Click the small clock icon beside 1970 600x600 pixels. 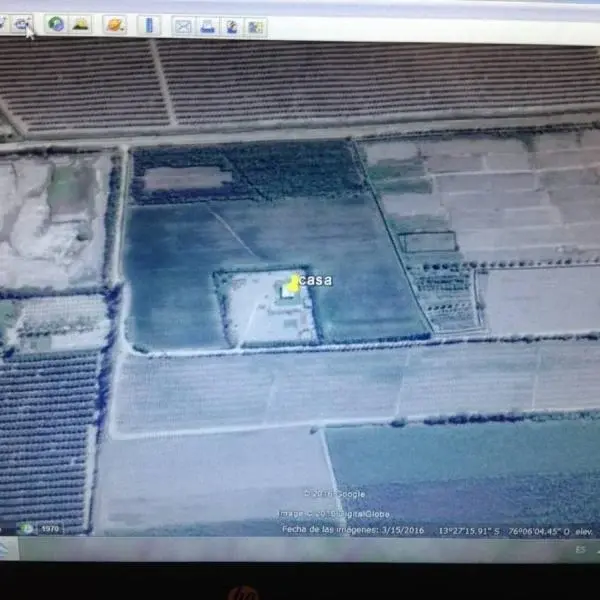point(28,528)
